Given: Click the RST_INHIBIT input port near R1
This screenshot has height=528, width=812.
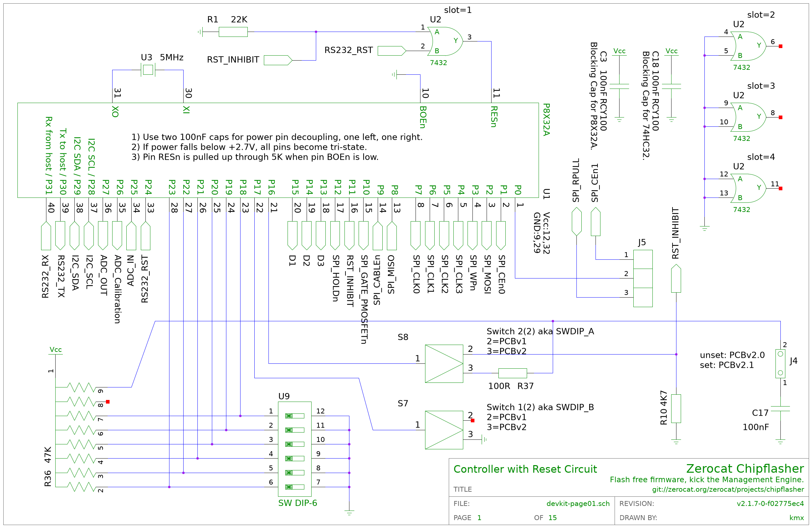Looking at the screenshot, I should pos(278,60).
